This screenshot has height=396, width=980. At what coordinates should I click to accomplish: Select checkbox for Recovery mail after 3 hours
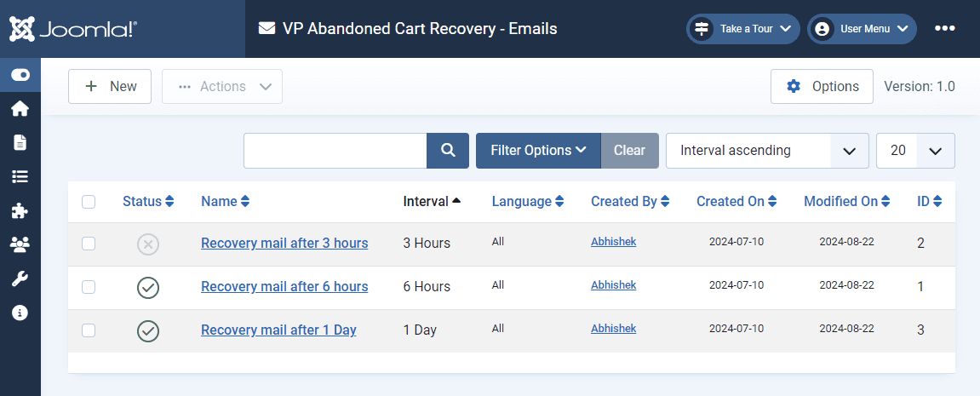[89, 244]
